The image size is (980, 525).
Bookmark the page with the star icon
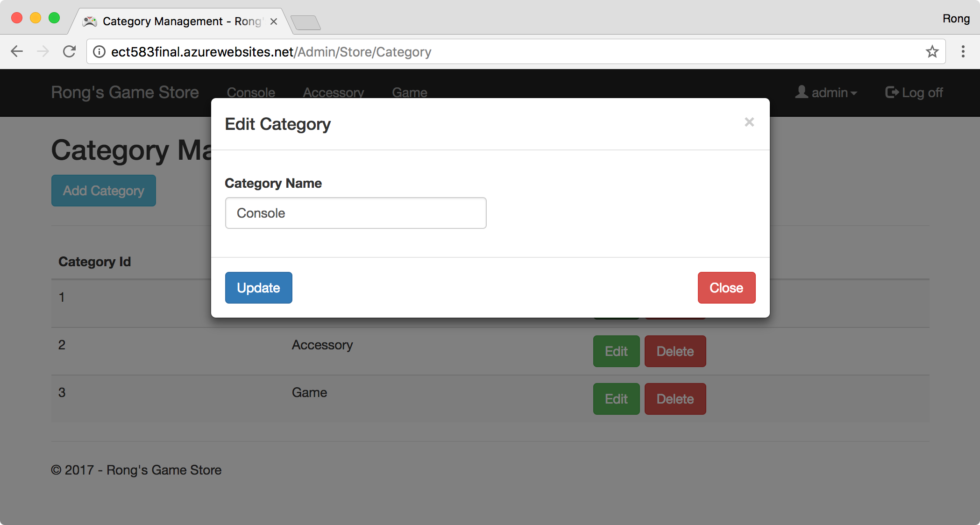point(932,51)
